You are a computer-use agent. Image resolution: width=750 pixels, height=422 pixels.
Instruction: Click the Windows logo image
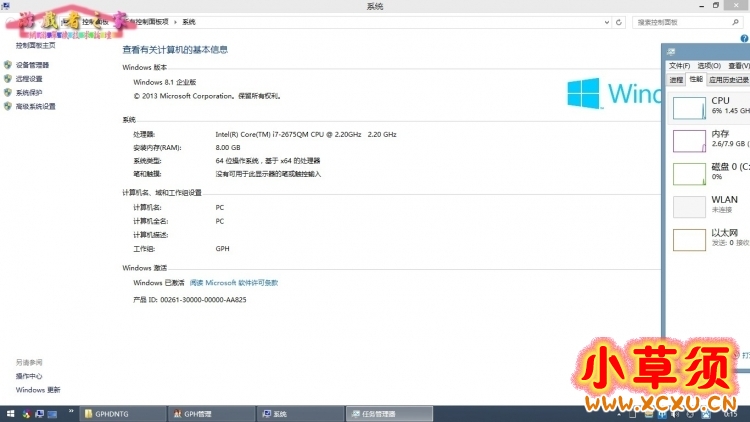coord(614,93)
